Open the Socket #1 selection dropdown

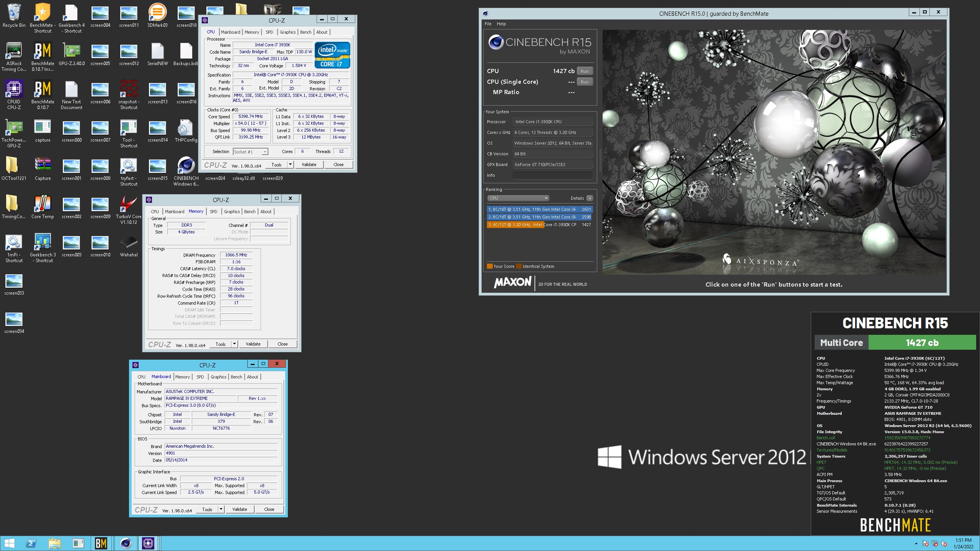pyautogui.click(x=251, y=152)
